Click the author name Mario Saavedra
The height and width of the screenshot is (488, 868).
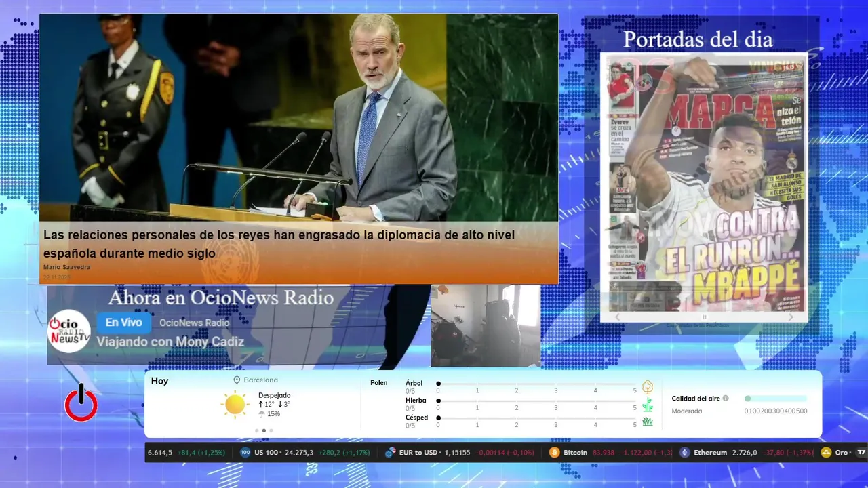click(x=66, y=268)
